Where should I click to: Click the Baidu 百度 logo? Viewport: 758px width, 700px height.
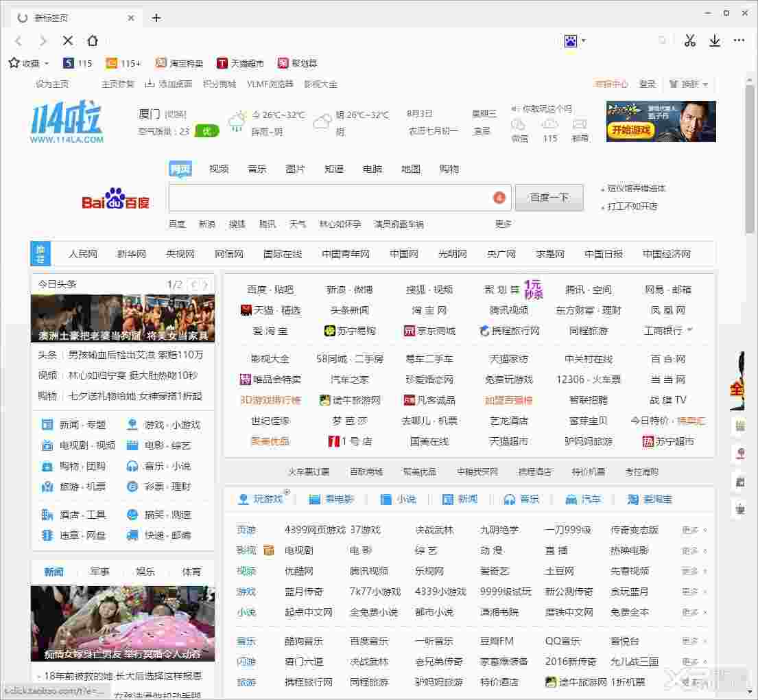point(115,198)
